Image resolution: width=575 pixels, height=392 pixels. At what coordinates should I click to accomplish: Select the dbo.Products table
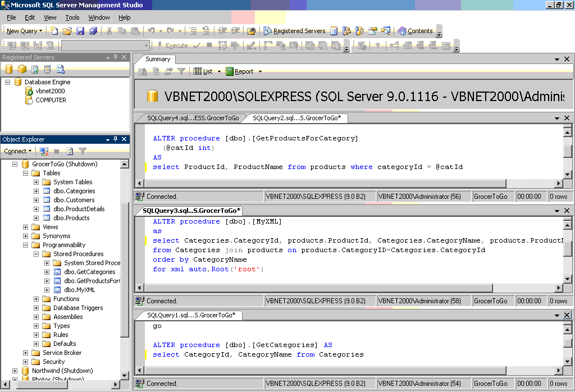point(71,218)
